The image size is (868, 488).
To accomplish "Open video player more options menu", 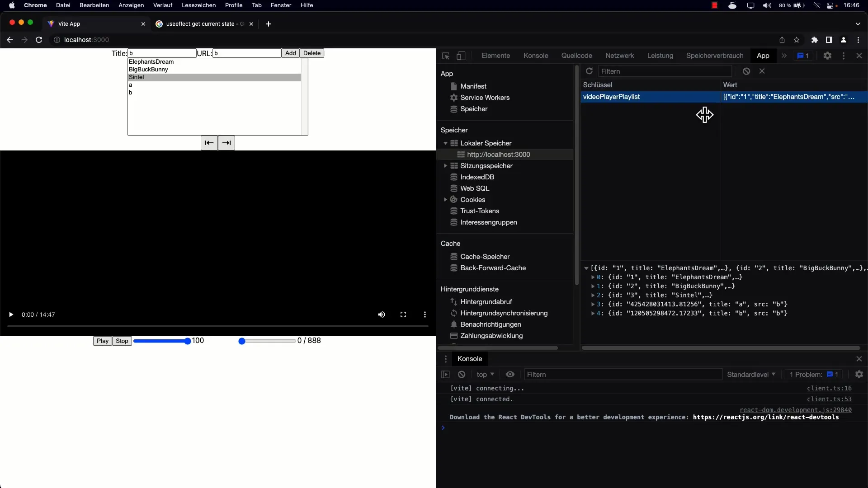I will (x=425, y=314).
